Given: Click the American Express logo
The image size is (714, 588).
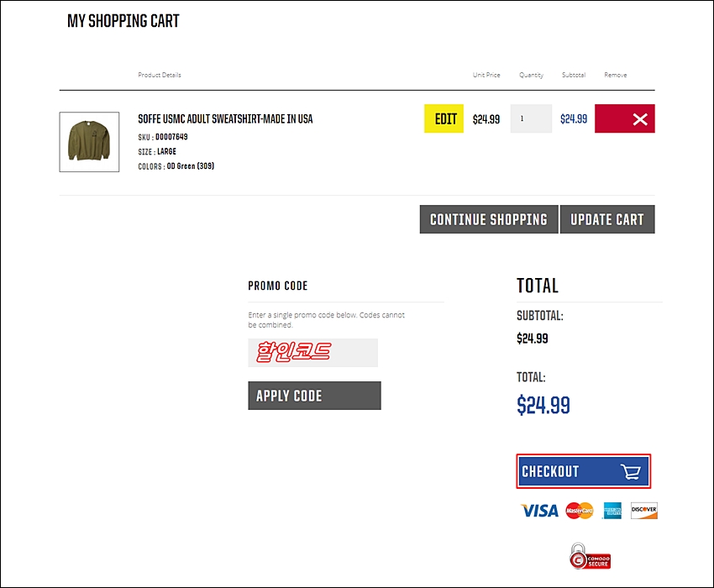Looking at the screenshot, I should pyautogui.click(x=612, y=511).
